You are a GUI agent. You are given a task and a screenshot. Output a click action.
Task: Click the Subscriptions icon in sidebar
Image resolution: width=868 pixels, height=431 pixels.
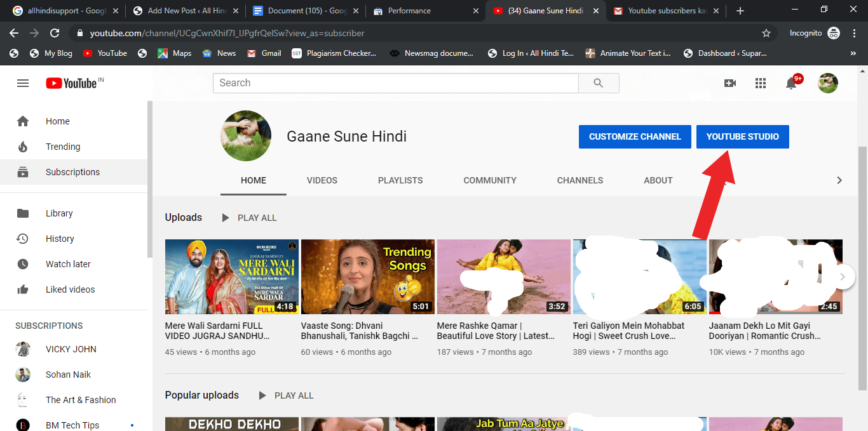(23, 172)
